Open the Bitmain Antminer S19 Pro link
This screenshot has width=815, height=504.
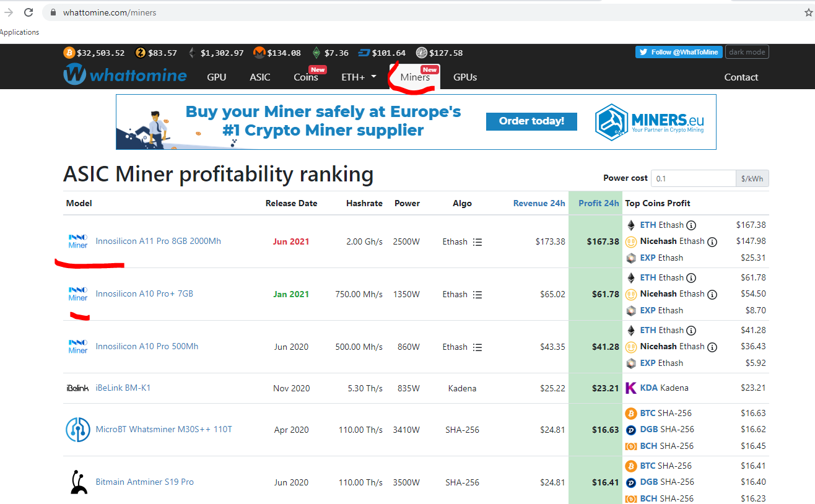point(144,482)
